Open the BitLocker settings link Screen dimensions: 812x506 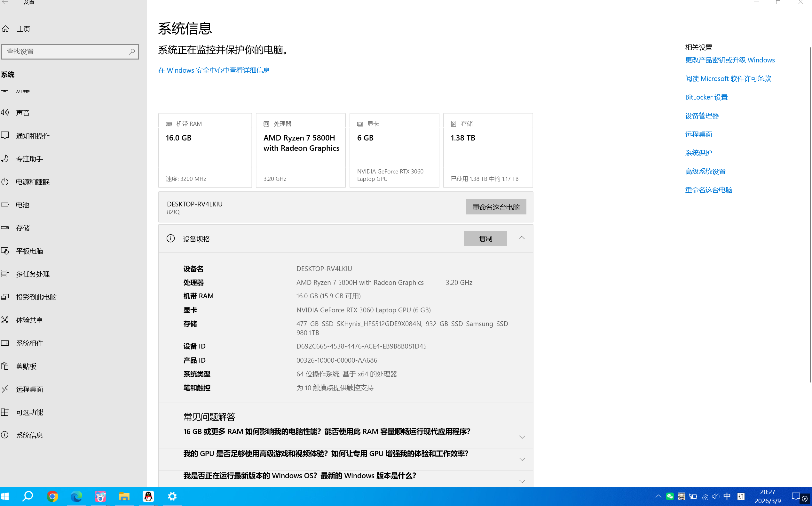pos(706,97)
